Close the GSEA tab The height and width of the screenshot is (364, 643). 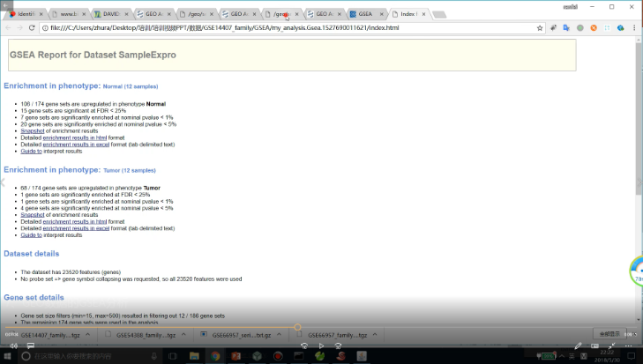(382, 14)
